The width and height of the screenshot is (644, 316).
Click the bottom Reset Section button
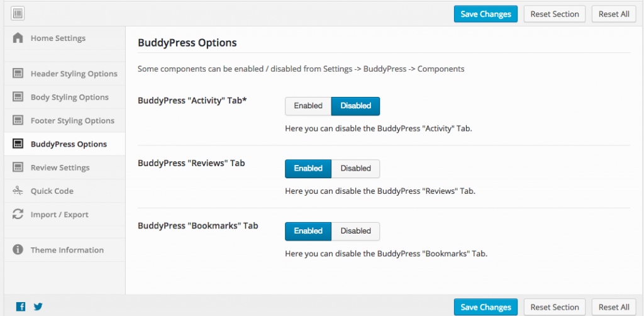[555, 307]
